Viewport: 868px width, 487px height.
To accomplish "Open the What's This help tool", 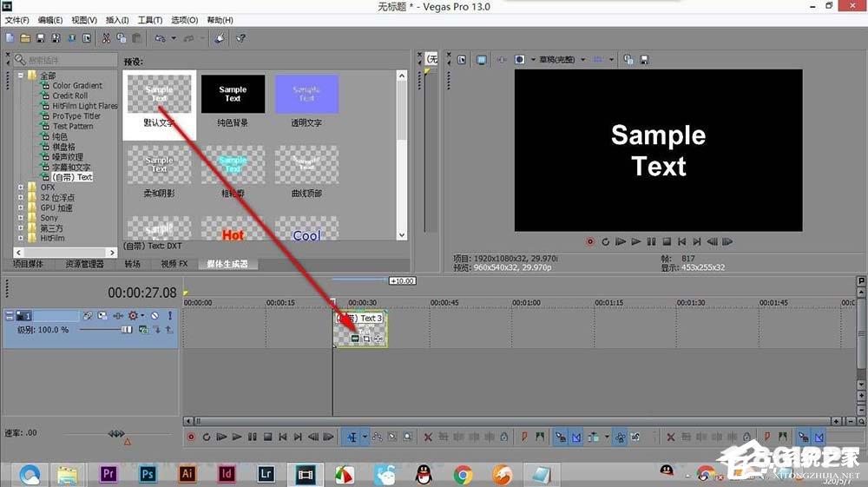I will [240, 38].
